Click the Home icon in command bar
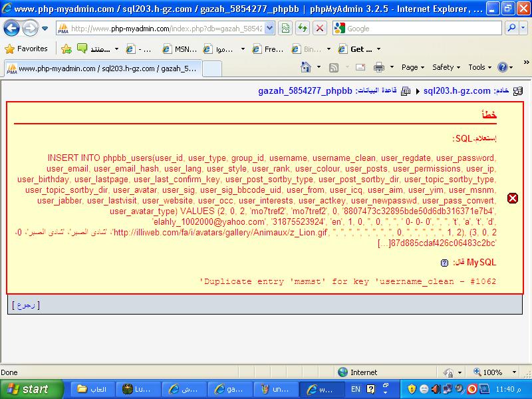The image size is (532, 399). (306, 67)
